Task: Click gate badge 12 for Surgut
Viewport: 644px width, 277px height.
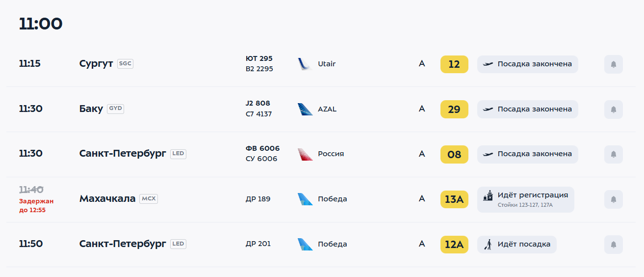Action: pyautogui.click(x=454, y=64)
